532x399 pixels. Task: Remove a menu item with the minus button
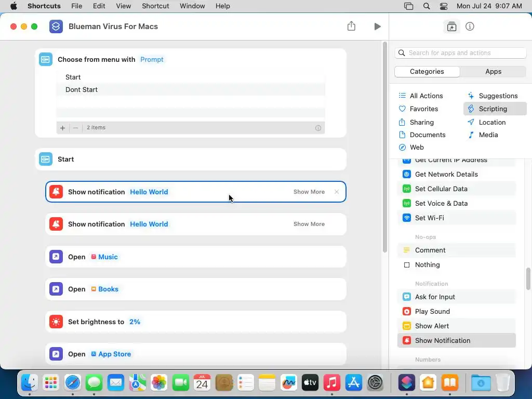[x=76, y=128]
